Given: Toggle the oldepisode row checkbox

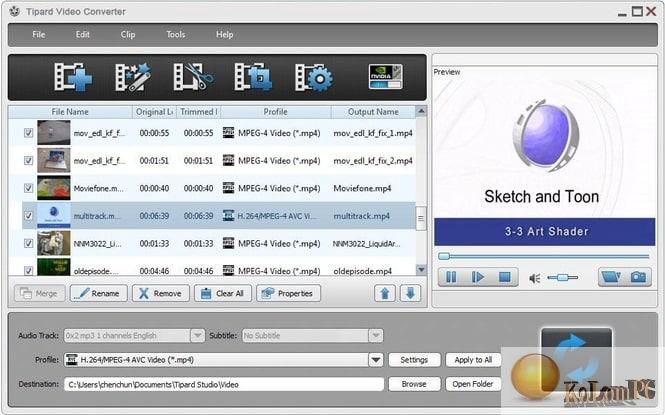Looking at the screenshot, I should coord(28,270).
